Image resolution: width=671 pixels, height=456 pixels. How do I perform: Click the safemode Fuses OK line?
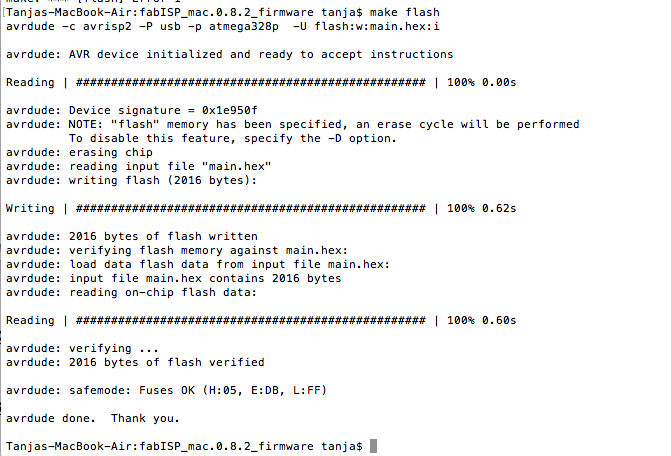(x=166, y=390)
